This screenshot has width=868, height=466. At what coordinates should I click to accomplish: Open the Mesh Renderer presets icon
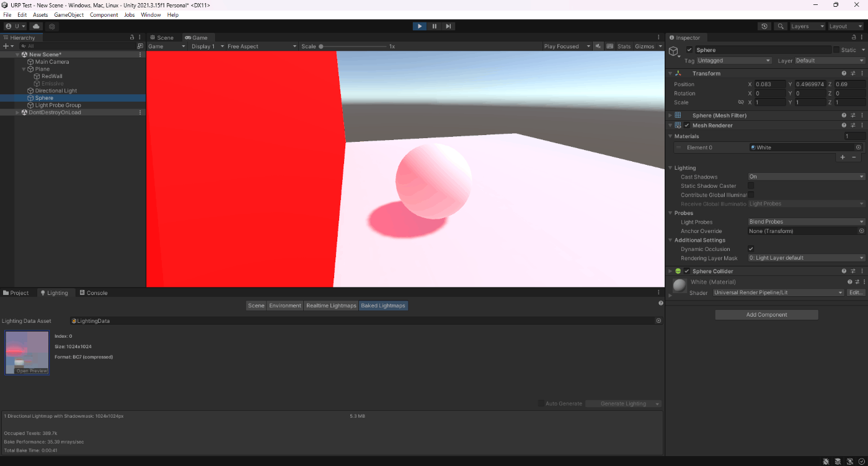(x=853, y=125)
